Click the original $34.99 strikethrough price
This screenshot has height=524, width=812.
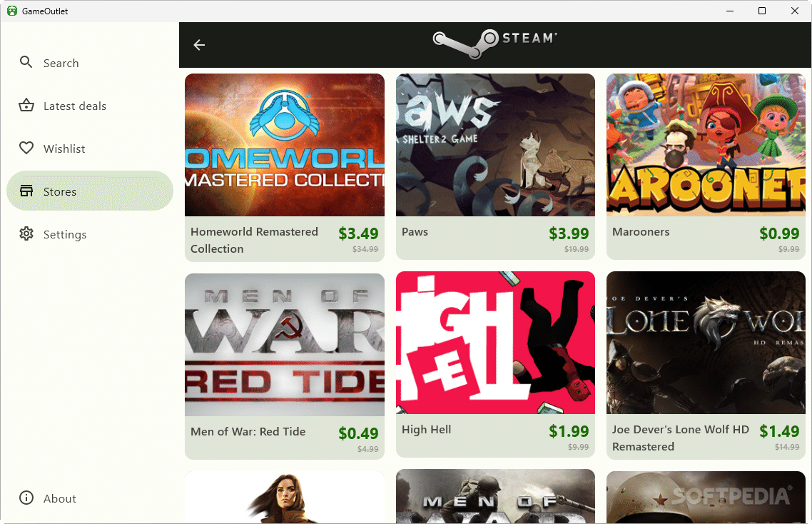[x=365, y=249]
